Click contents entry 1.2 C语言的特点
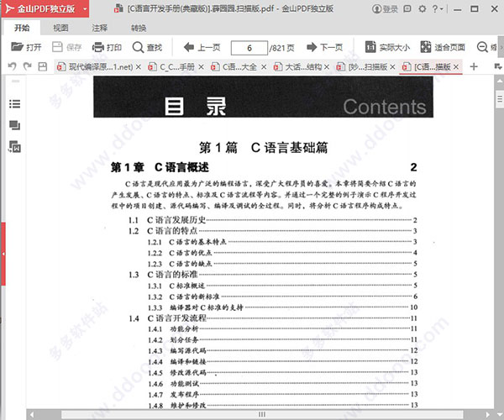The width and height of the screenshot is (504, 420). point(272,231)
